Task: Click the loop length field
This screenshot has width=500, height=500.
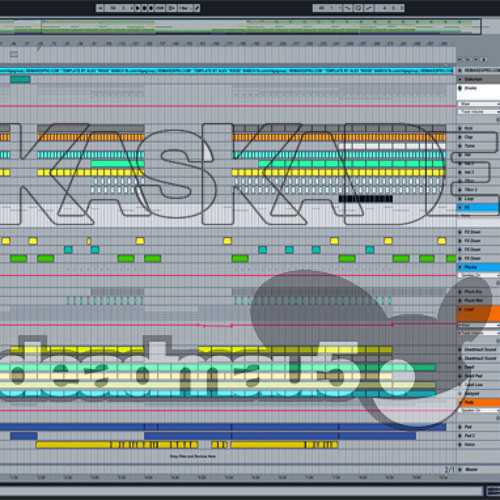Action: click(x=390, y=8)
